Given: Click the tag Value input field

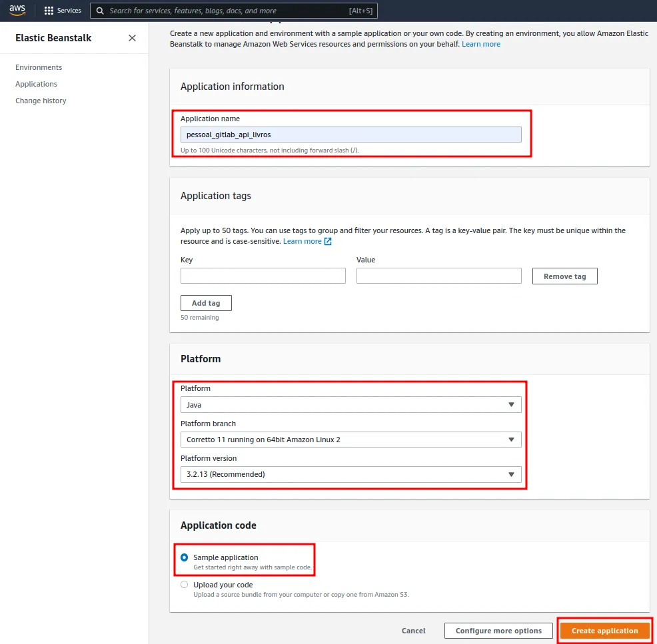Looking at the screenshot, I should tap(438, 276).
